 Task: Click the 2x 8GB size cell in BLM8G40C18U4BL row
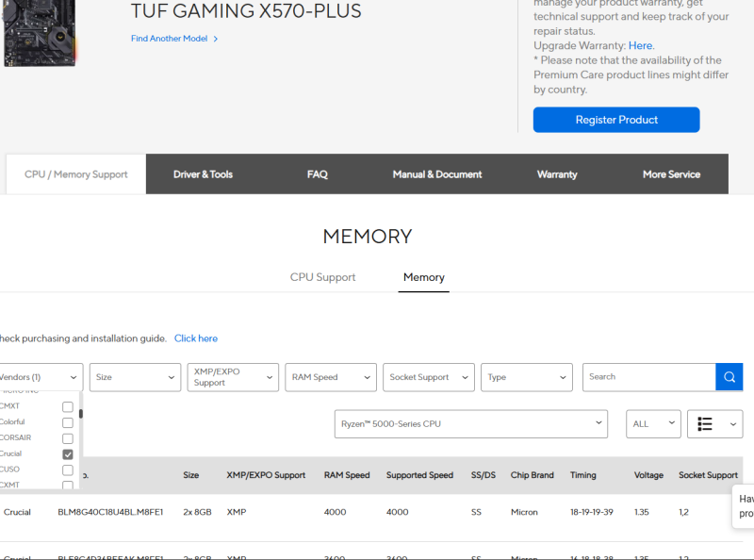point(197,512)
